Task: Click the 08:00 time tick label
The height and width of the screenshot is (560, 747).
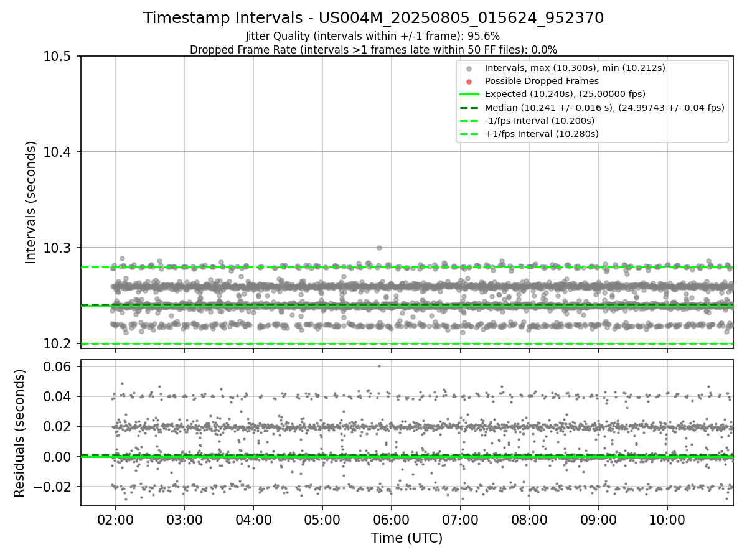Action: (529, 518)
